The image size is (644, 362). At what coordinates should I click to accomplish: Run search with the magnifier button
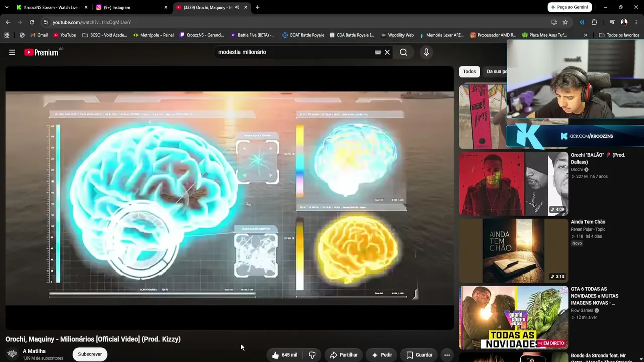tap(404, 52)
